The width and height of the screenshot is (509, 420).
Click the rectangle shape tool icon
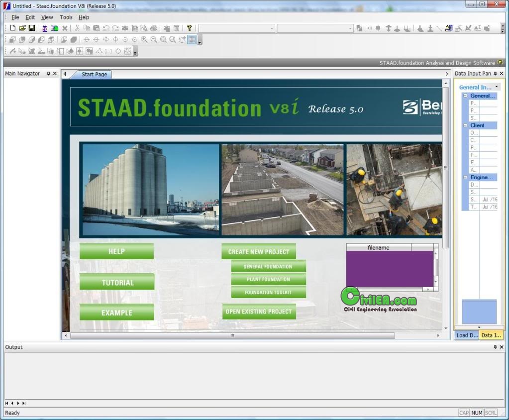coord(108,51)
